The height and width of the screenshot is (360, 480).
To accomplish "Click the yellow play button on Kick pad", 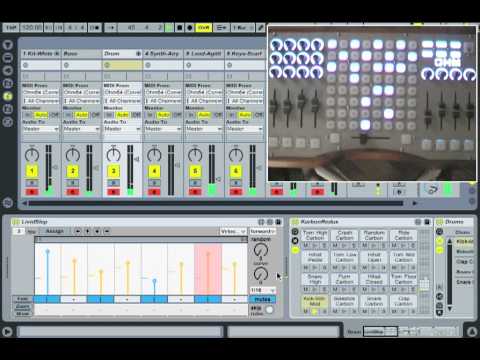I will tap(314, 311).
